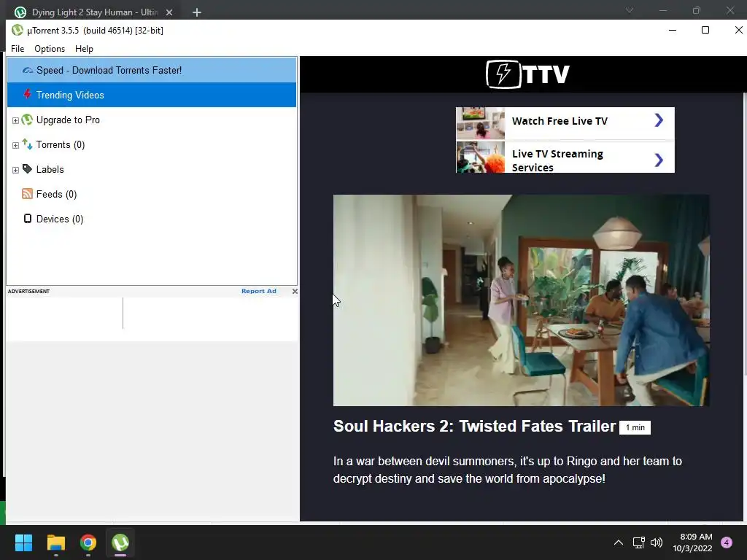The image size is (747, 560).
Task: Click the vertical scrollbar of video panel
Action: (x=744, y=233)
